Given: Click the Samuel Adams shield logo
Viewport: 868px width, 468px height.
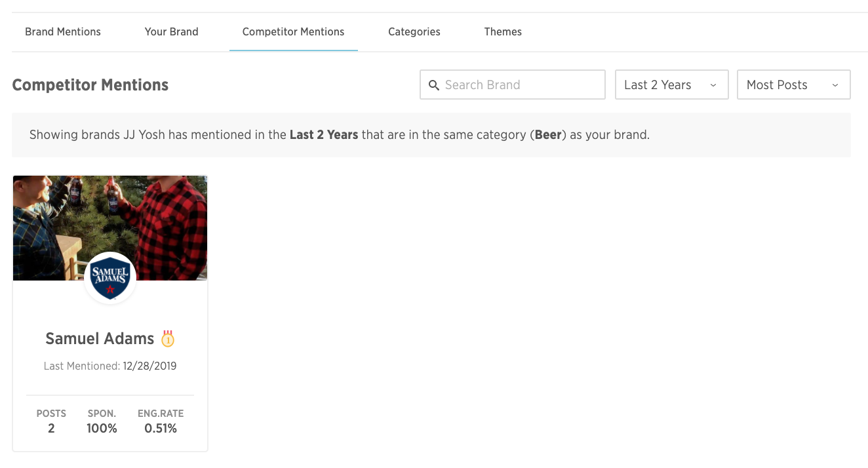Looking at the screenshot, I should (x=110, y=278).
